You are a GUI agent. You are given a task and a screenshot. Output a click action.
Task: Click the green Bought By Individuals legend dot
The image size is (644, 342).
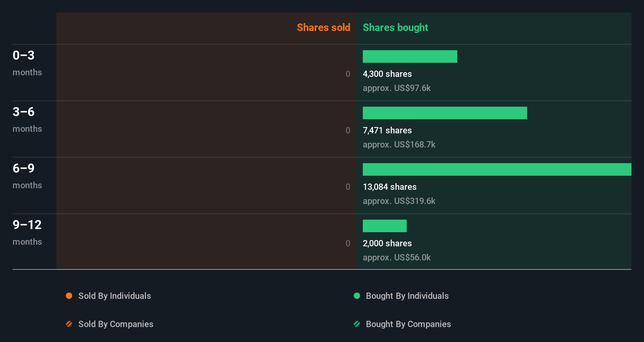[357, 296]
